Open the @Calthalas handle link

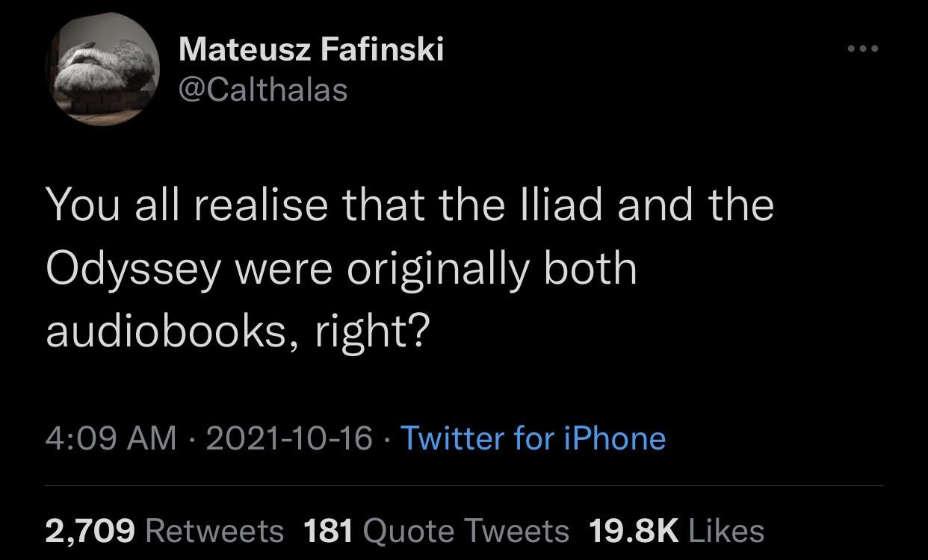pyautogui.click(x=263, y=90)
